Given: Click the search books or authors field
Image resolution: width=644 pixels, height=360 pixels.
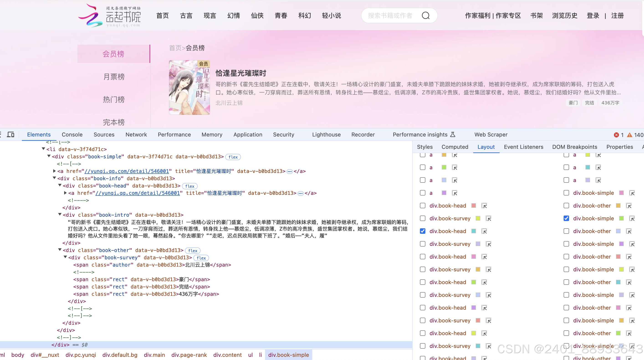Looking at the screenshot, I should (x=390, y=15).
